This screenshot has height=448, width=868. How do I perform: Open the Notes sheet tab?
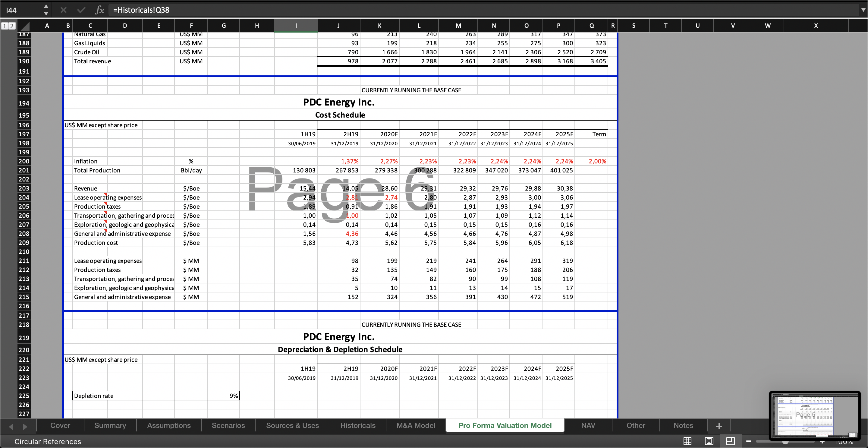[683, 425]
